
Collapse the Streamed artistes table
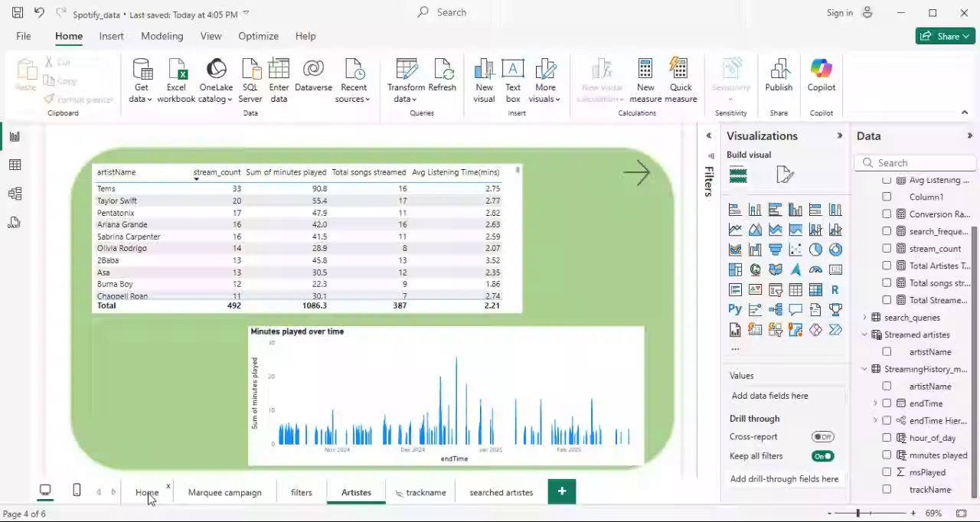coord(865,334)
